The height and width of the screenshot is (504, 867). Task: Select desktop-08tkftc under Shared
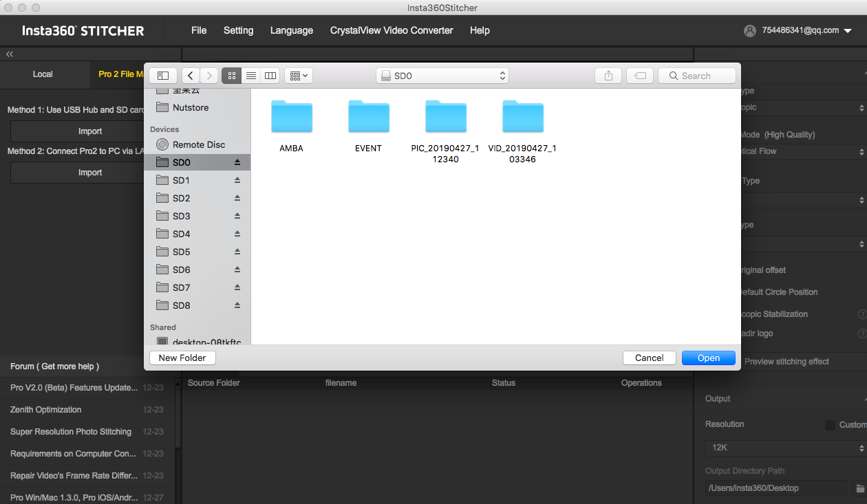click(197, 341)
